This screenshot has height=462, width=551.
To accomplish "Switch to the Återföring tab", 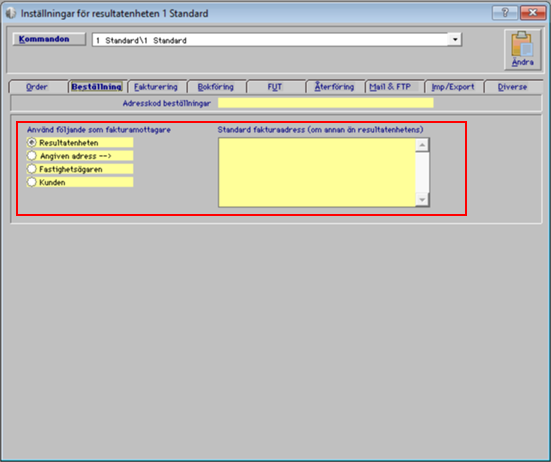I will [335, 87].
